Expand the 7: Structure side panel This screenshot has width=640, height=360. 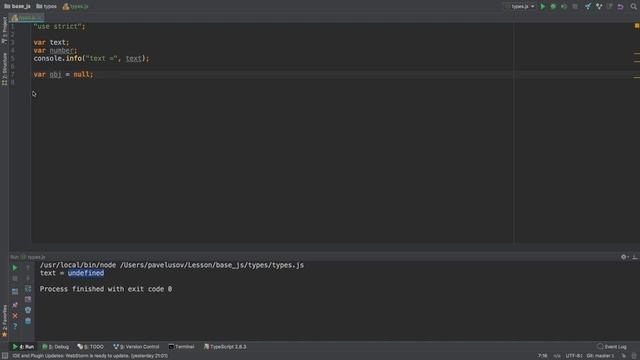pyautogui.click(x=4, y=69)
